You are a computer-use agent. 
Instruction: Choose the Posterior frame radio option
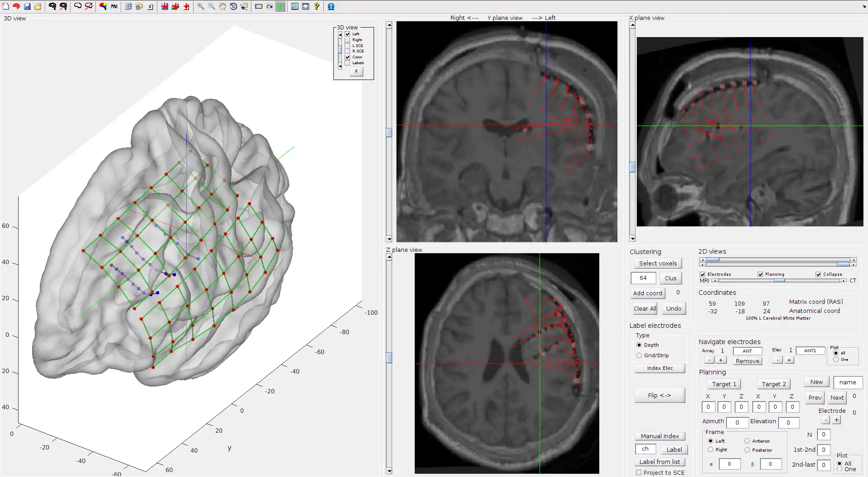[x=747, y=450]
